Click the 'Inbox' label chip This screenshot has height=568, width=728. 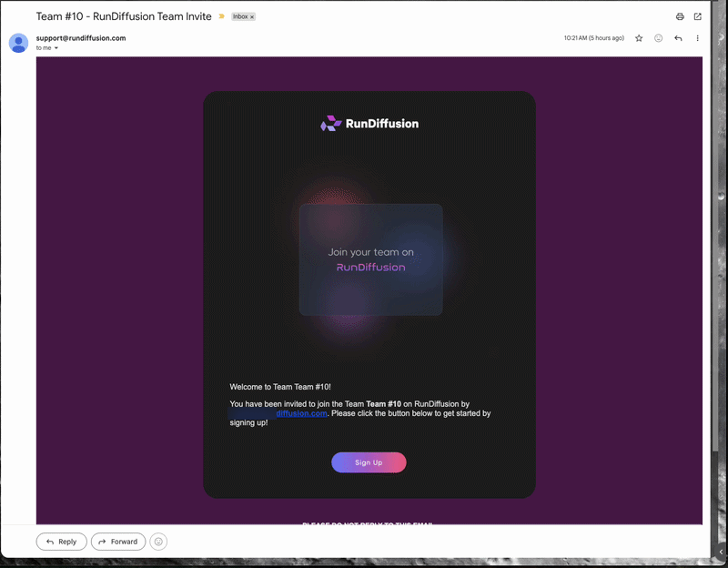pyautogui.click(x=240, y=16)
